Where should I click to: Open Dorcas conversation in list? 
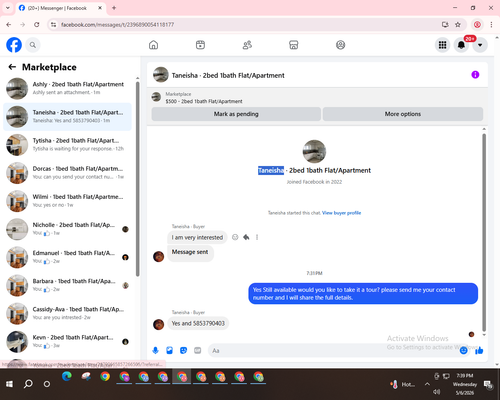coord(67,173)
